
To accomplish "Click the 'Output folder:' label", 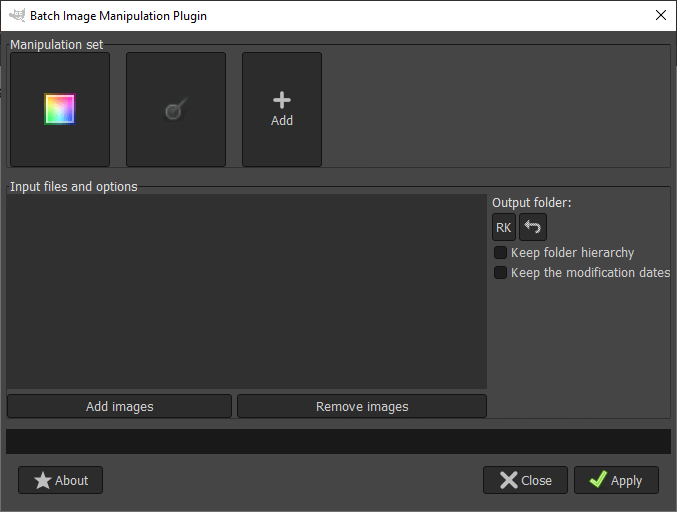I will [531, 203].
